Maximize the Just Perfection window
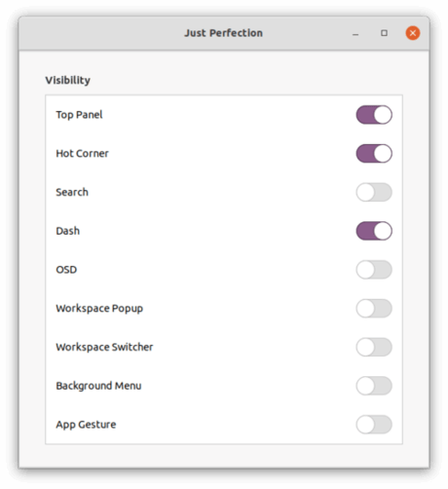This screenshot has width=448, height=489. [x=384, y=33]
